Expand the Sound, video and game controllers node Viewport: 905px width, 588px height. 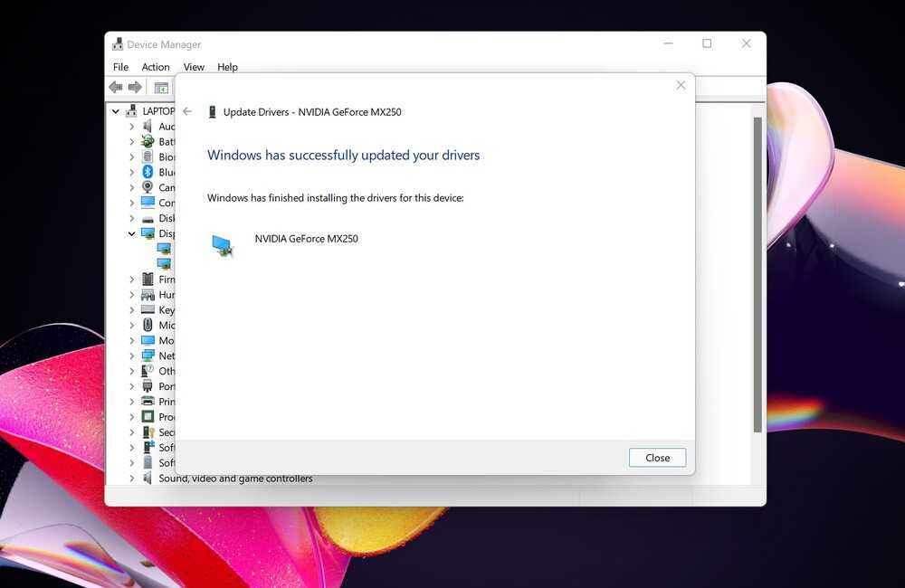click(131, 479)
